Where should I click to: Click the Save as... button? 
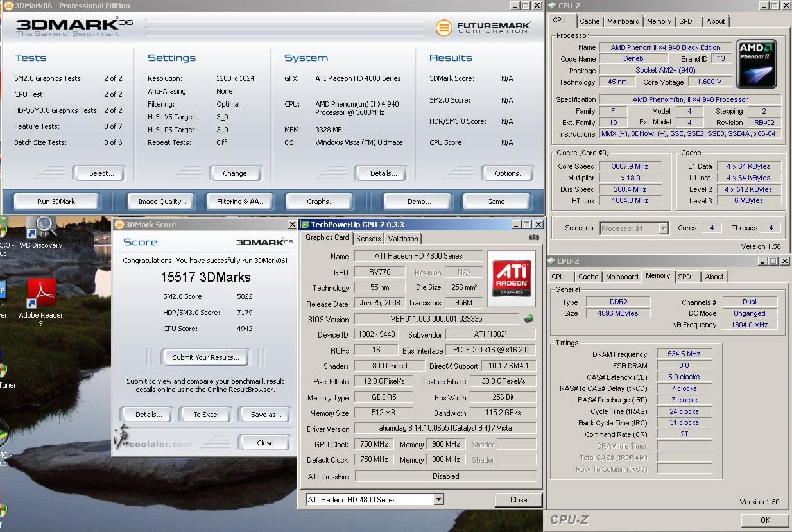tap(266, 415)
